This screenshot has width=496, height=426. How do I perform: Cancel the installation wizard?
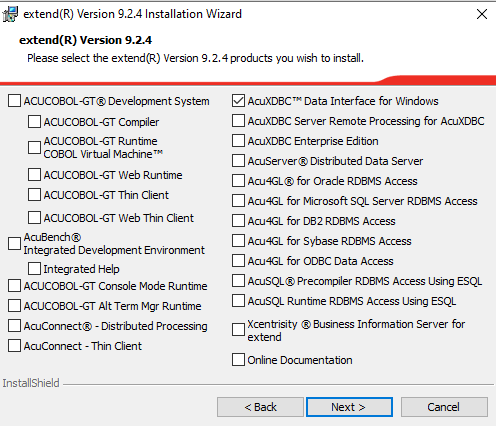click(444, 407)
